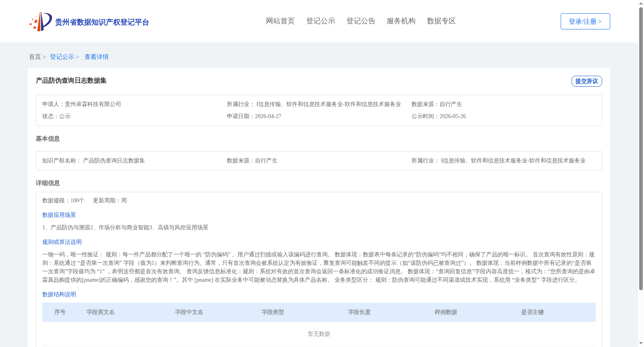The height and width of the screenshot is (347, 644).
Task: Open 登记公示 in top navigation
Action: (320, 21)
